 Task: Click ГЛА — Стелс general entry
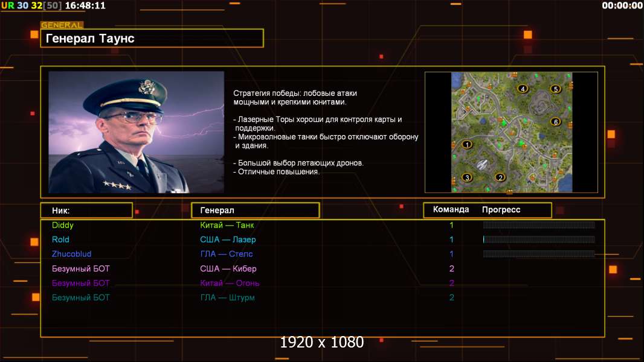coord(227,254)
